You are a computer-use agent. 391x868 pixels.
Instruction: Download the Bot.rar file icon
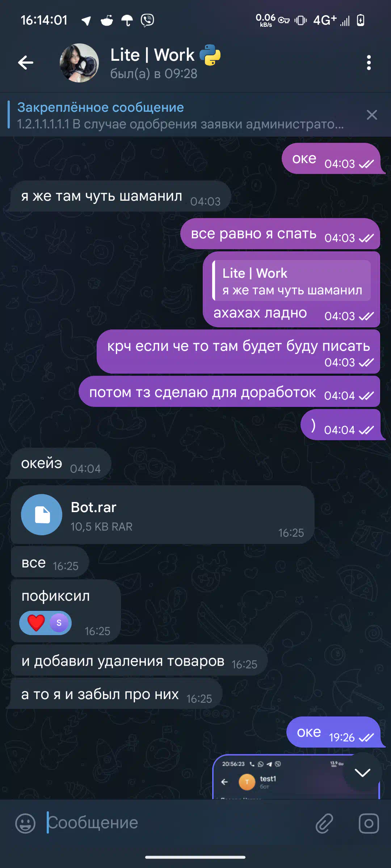(x=42, y=514)
